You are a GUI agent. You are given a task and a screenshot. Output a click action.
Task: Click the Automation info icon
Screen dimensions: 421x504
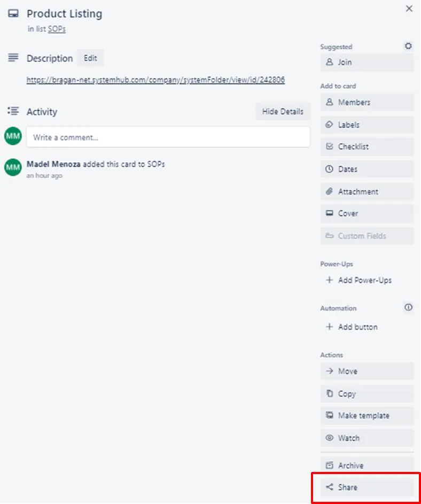[x=408, y=307]
